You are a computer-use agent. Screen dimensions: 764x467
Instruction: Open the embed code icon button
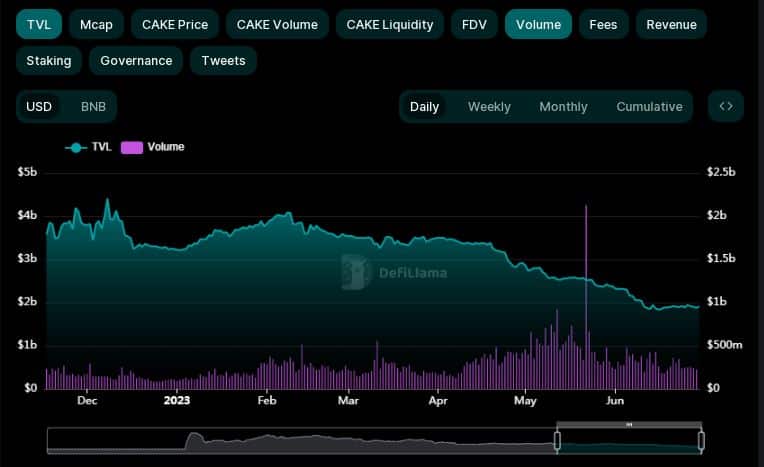tap(726, 106)
